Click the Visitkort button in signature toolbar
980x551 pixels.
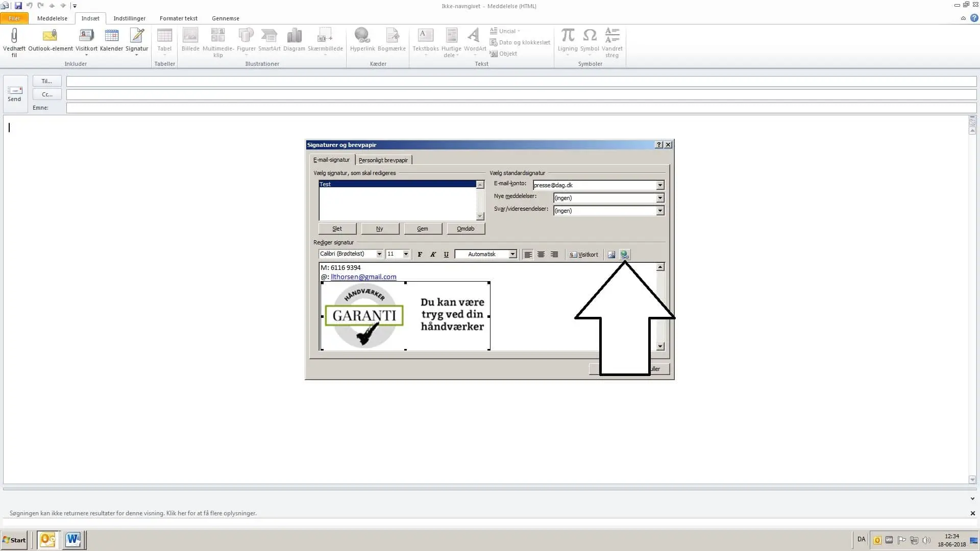click(x=584, y=254)
